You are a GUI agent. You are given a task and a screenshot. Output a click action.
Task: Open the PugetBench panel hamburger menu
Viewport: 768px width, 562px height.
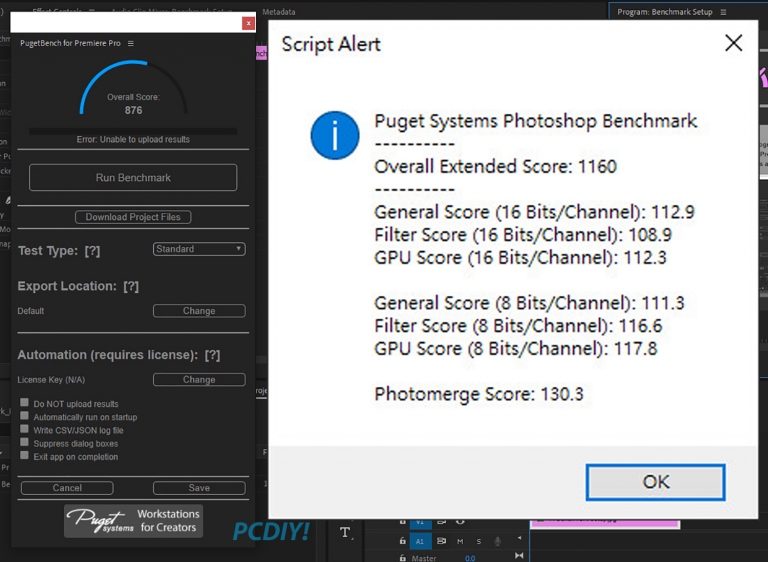pos(131,43)
